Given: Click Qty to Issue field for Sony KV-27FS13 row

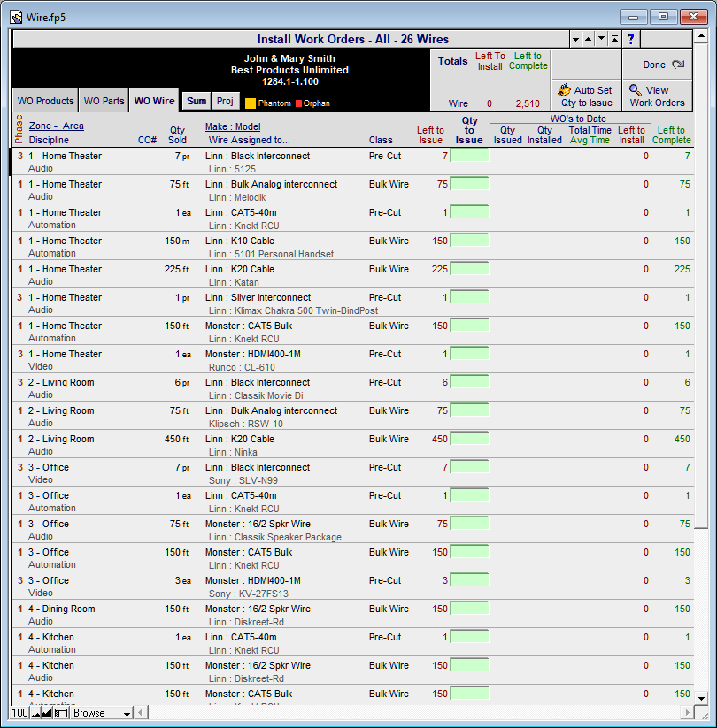Looking at the screenshot, I should (469, 580).
